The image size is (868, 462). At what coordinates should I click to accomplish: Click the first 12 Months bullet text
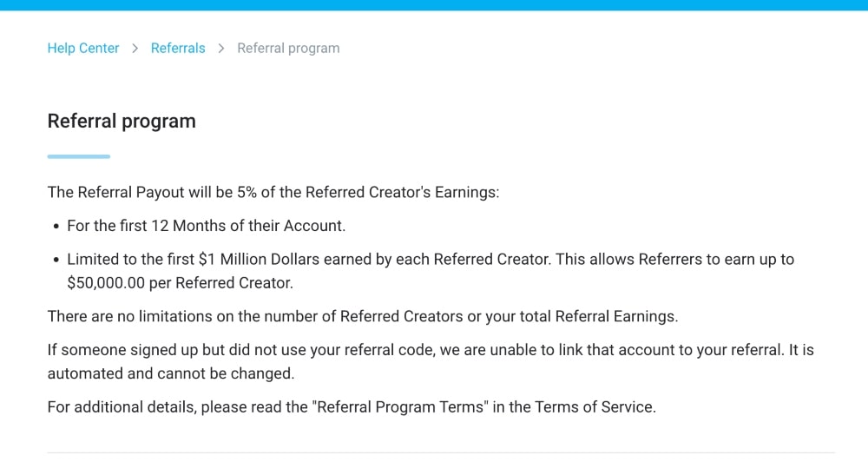(206, 226)
